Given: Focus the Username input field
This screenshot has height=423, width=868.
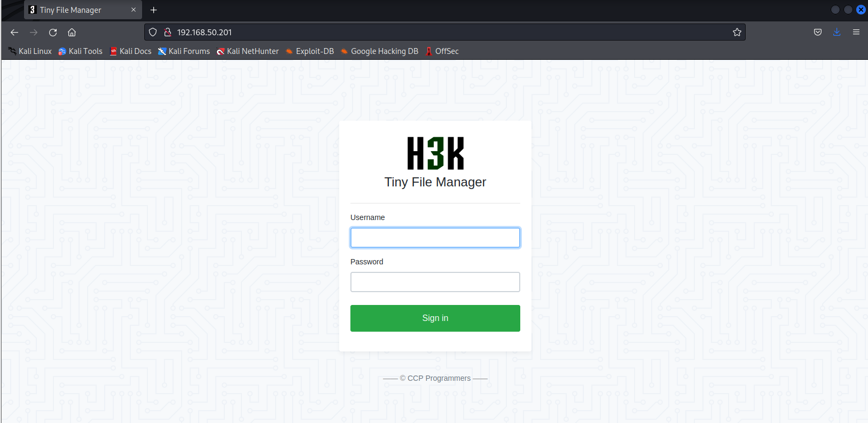Looking at the screenshot, I should coord(435,238).
